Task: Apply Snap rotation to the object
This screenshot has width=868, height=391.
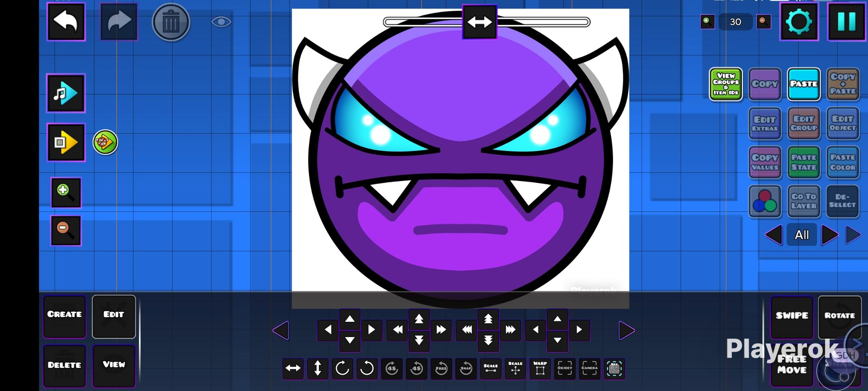Action: coord(466,368)
